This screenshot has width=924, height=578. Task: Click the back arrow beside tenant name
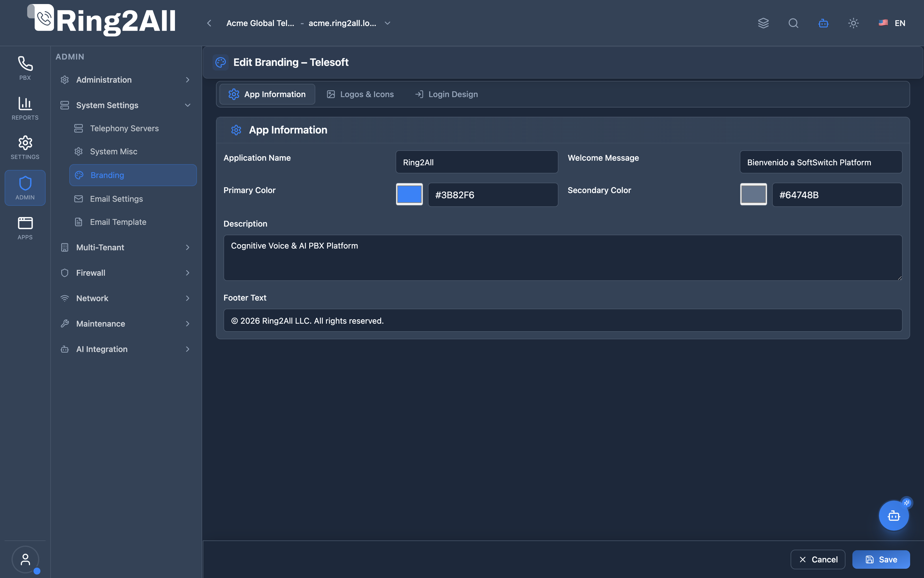point(209,23)
